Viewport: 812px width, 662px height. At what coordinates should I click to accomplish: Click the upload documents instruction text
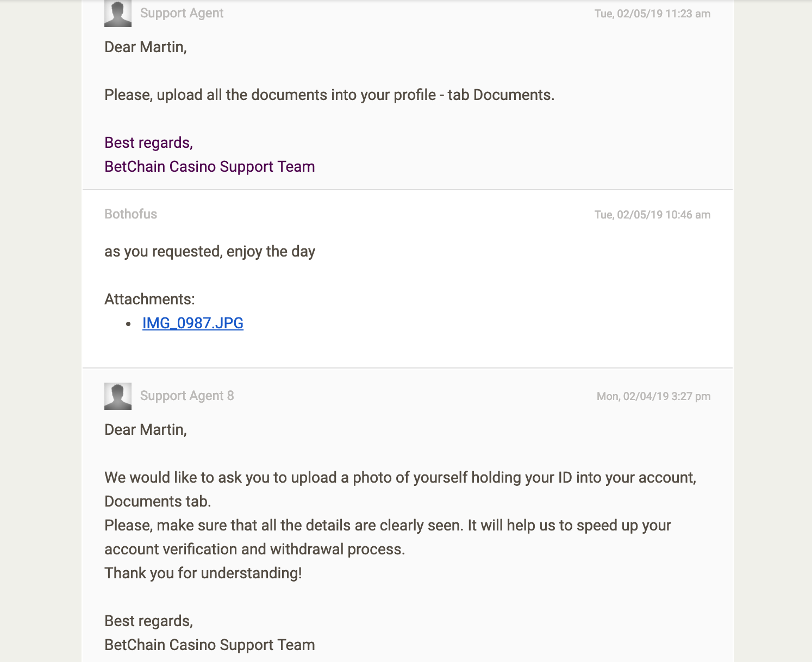point(329,95)
